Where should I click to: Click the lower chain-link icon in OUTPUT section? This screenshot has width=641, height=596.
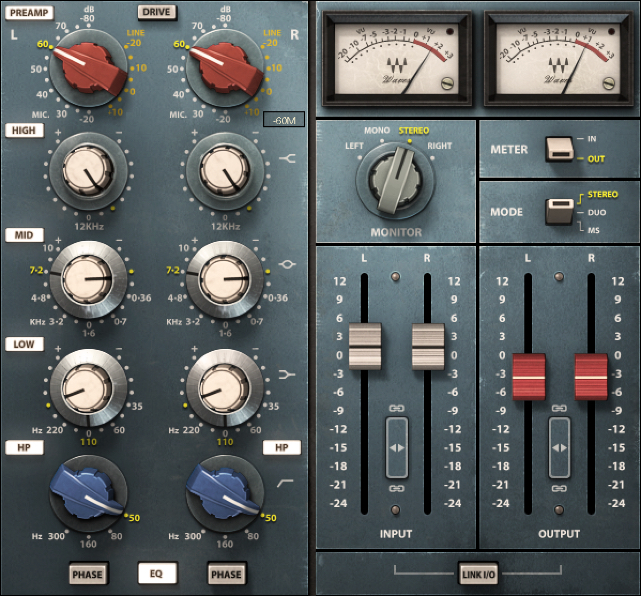pos(559,488)
